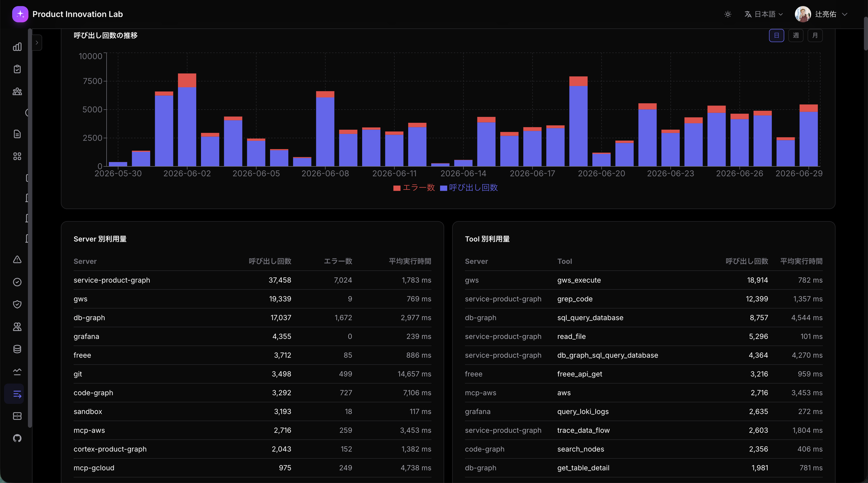Click the purple sparkle app logo
The height and width of the screenshot is (483, 868).
point(20,14)
